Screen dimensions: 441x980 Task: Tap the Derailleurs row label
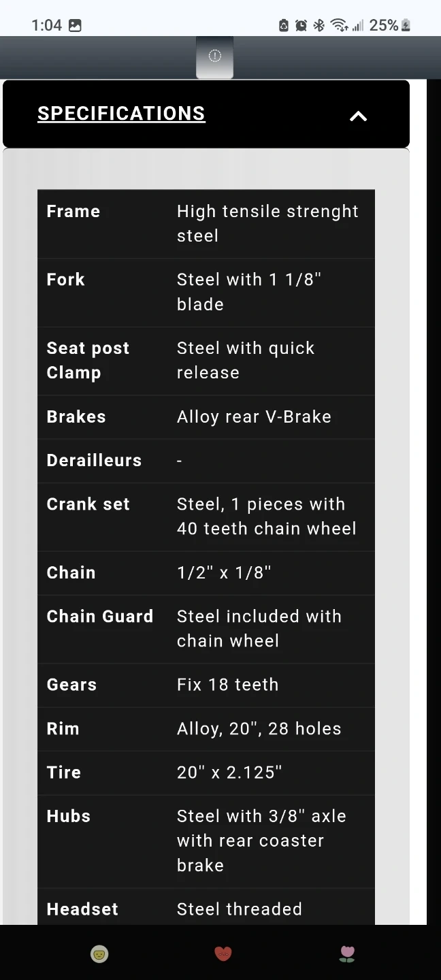click(94, 461)
